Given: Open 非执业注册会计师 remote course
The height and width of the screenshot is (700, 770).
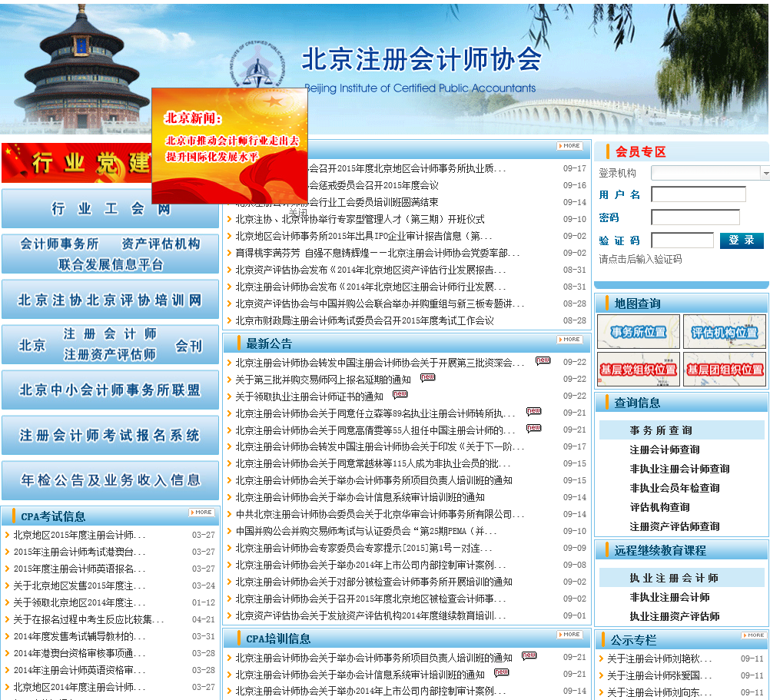Looking at the screenshot, I should coord(669,597).
